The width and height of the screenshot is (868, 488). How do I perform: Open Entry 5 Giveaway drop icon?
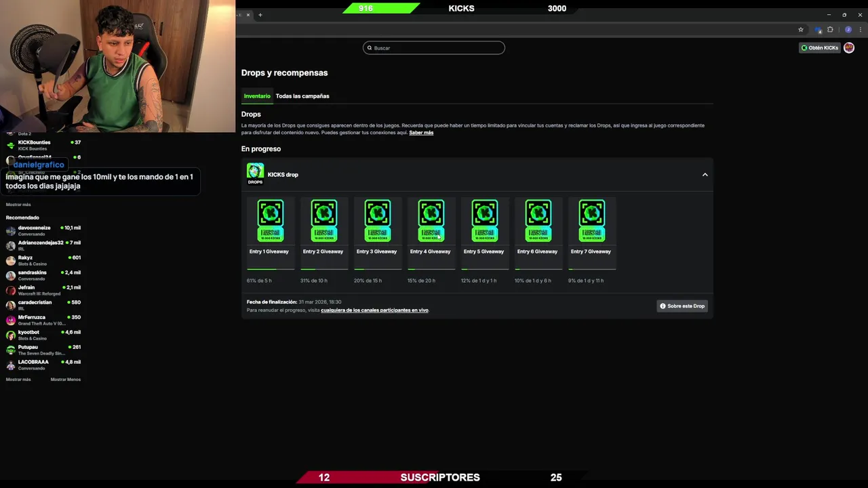click(x=484, y=221)
